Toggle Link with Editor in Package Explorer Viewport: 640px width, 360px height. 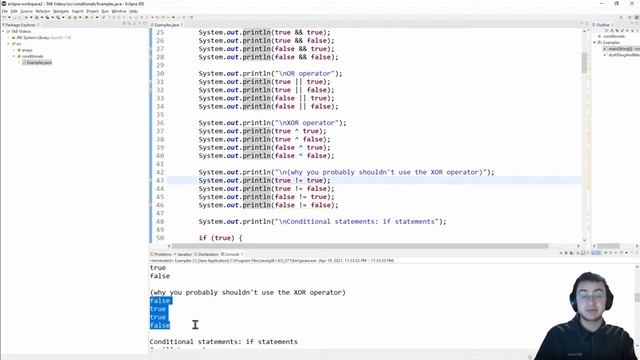130,24
